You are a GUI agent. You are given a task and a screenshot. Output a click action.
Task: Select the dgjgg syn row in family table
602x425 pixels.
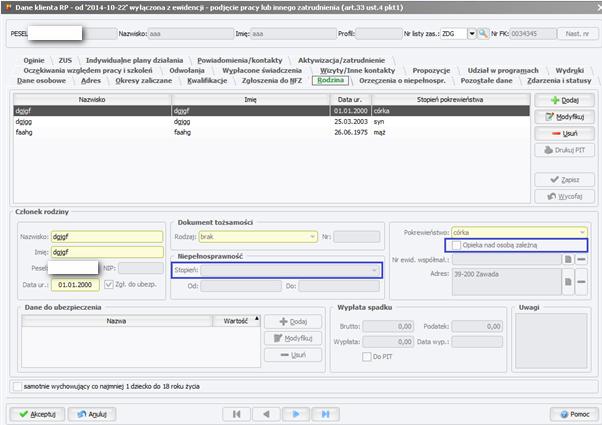click(271, 122)
